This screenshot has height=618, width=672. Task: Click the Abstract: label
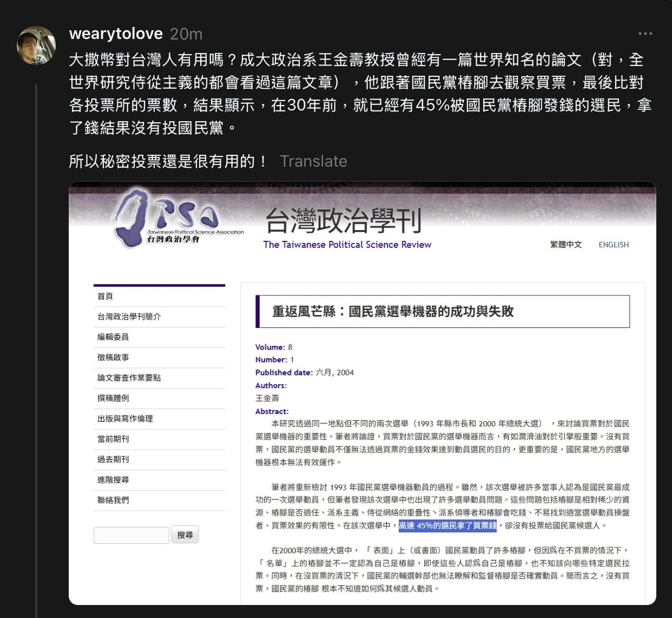(x=272, y=411)
